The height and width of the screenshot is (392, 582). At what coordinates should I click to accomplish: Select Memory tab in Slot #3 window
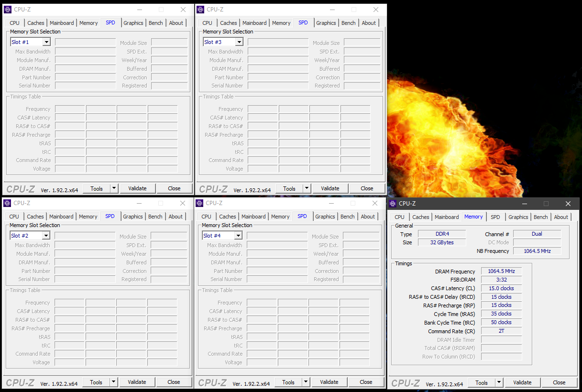[281, 23]
